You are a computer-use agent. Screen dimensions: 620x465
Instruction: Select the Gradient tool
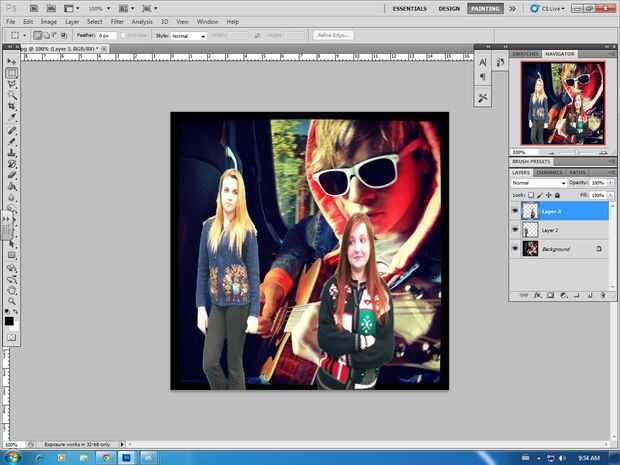tap(12, 186)
